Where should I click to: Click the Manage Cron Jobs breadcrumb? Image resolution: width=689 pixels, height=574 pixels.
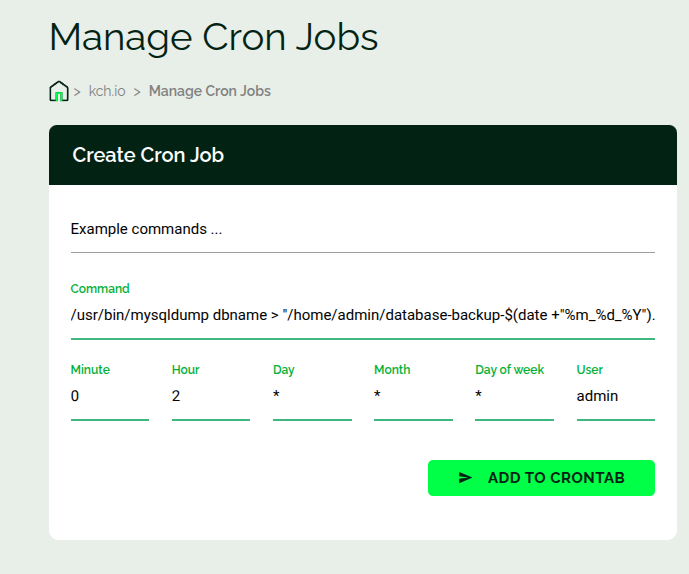click(x=209, y=91)
